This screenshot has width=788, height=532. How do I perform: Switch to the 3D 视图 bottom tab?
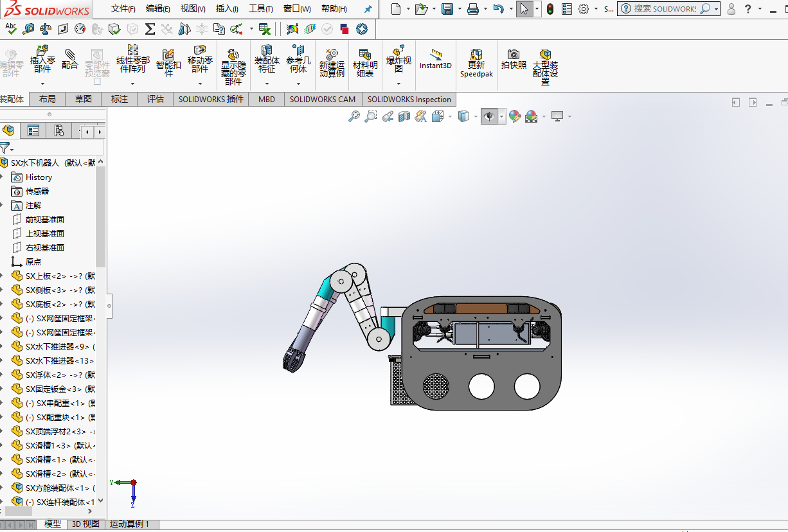[x=85, y=524]
